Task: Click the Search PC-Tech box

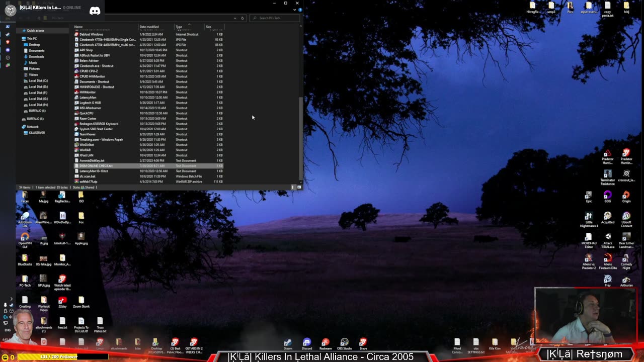Action: click(274, 18)
